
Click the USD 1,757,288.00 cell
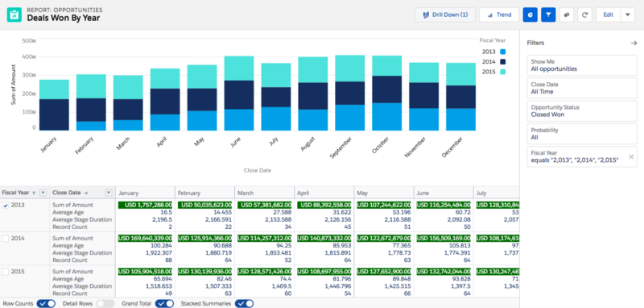tap(146, 205)
